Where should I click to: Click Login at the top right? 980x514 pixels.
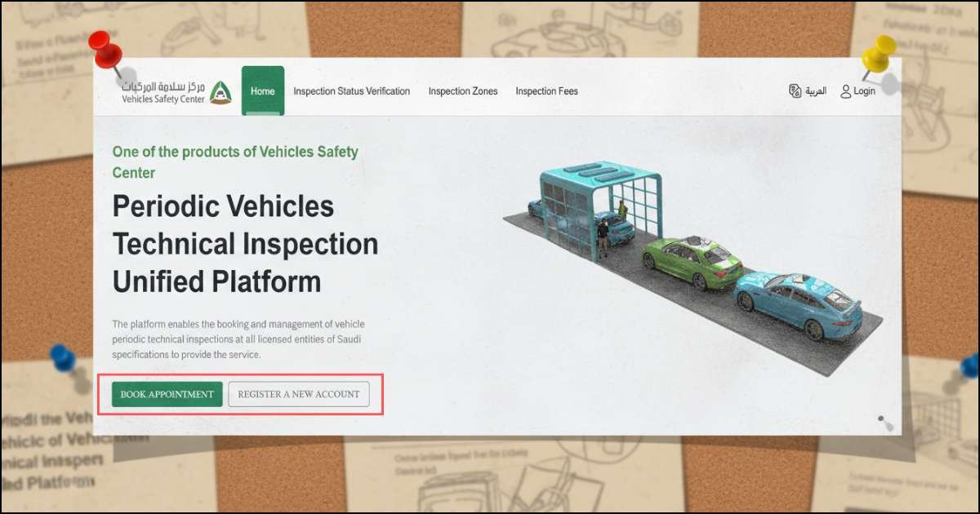pyautogui.click(x=862, y=91)
